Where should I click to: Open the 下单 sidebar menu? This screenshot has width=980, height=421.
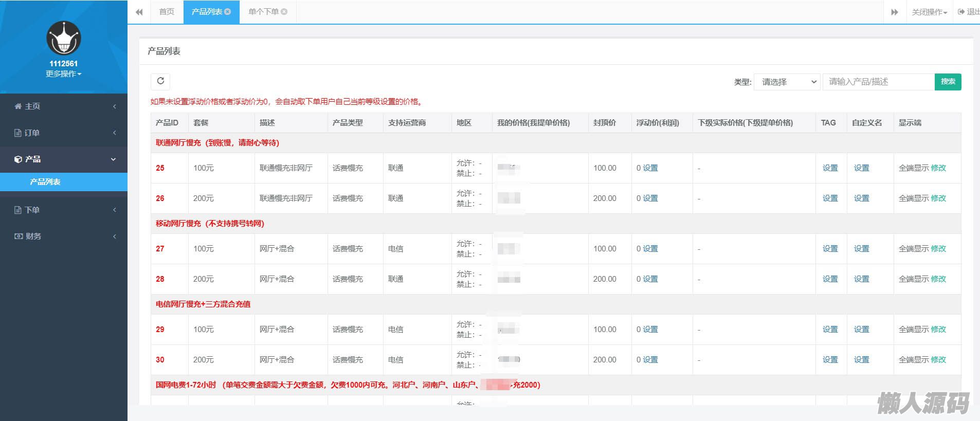coord(64,210)
